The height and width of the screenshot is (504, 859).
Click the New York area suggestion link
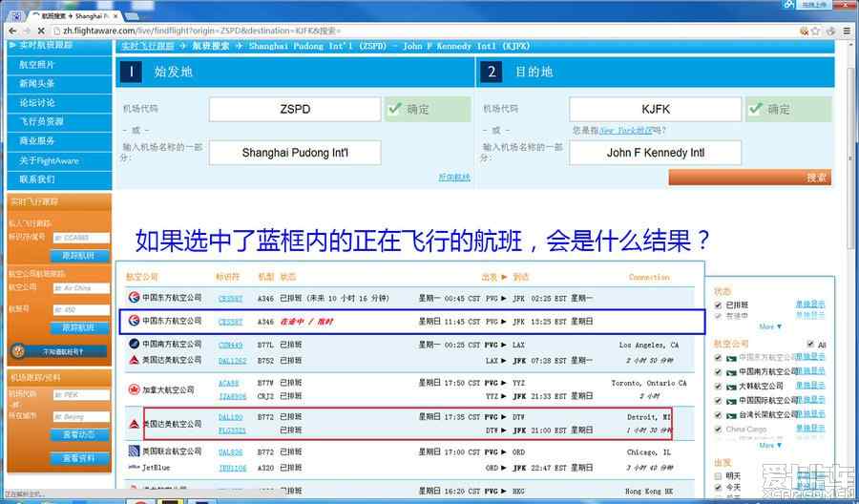click(625, 131)
